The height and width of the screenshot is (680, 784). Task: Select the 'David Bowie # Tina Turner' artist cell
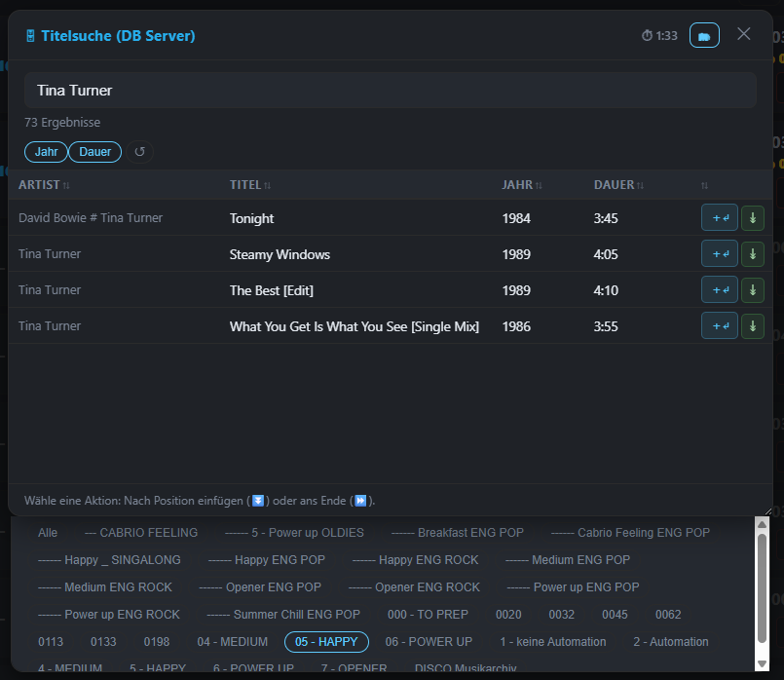[x=91, y=217]
